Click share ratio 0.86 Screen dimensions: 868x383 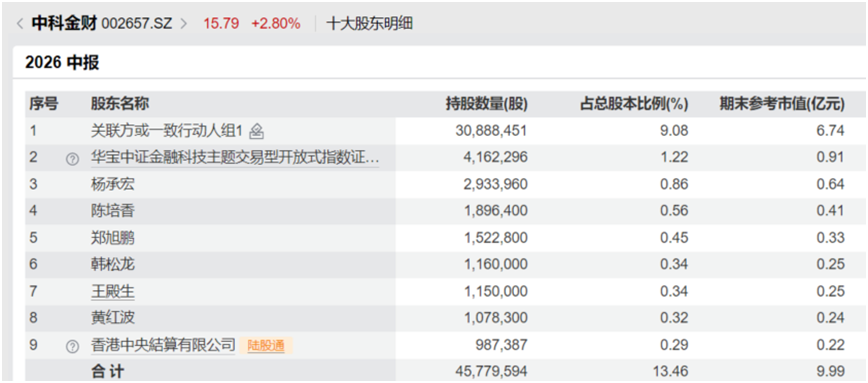[x=674, y=184]
